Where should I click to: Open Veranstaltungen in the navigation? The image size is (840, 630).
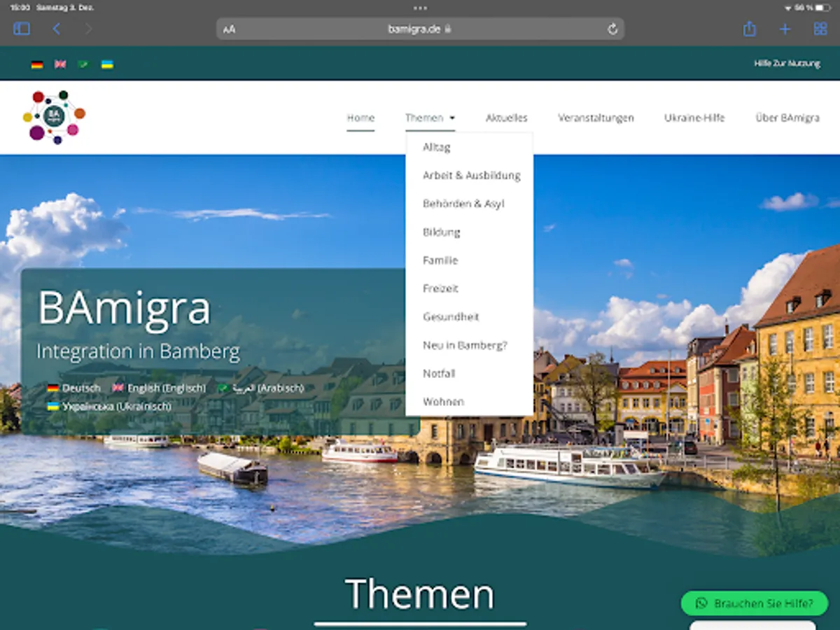pyautogui.click(x=596, y=118)
